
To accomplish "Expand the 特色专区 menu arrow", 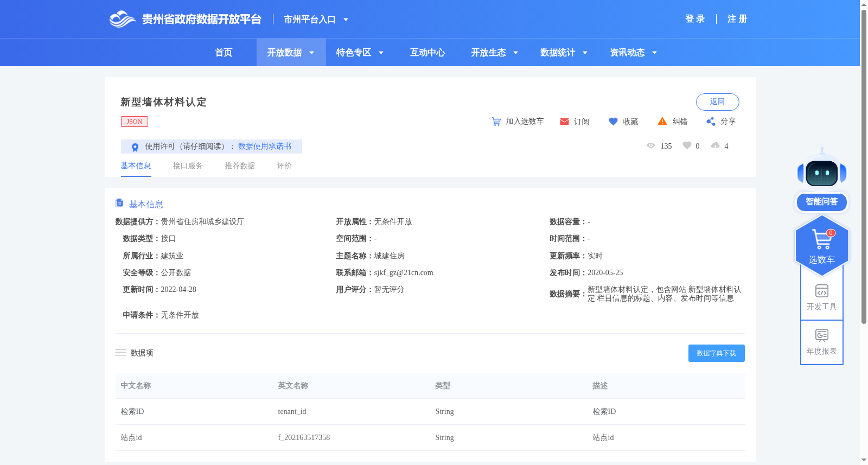I will (x=381, y=53).
